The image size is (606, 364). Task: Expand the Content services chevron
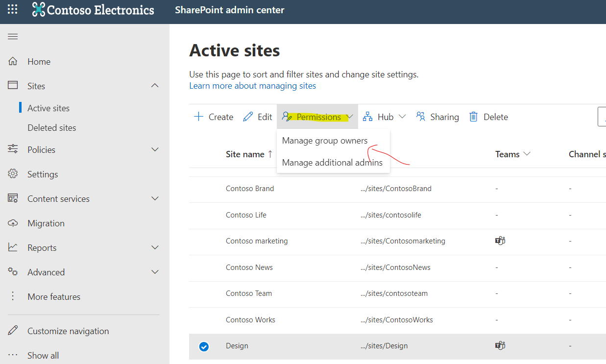[x=155, y=198]
